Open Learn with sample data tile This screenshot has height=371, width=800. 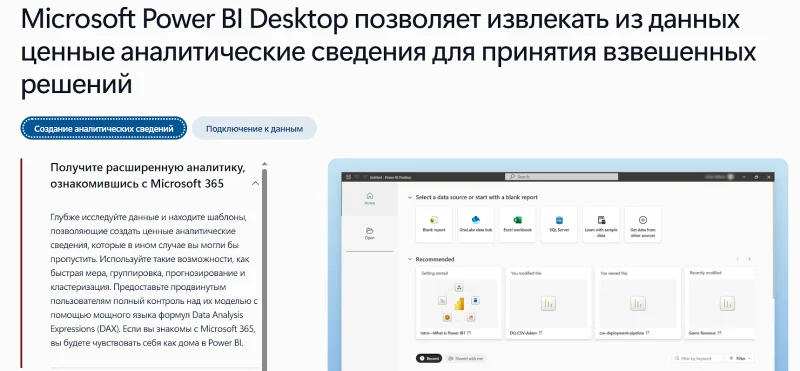(x=601, y=225)
